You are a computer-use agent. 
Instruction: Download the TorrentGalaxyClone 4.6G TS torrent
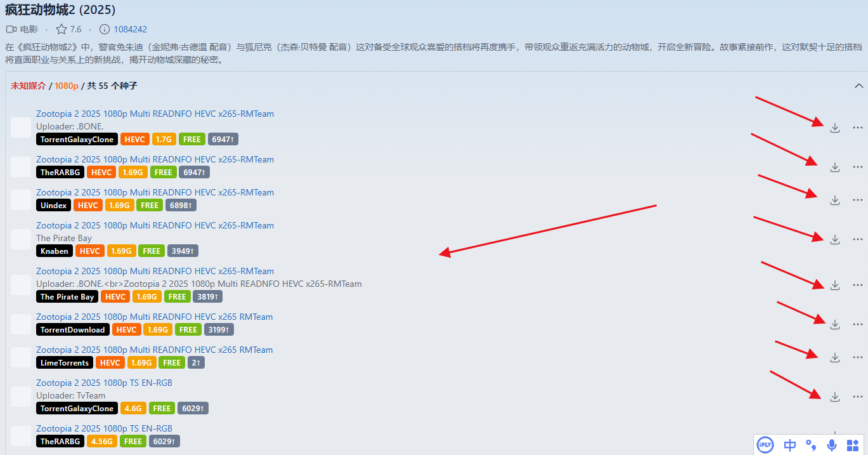click(834, 397)
